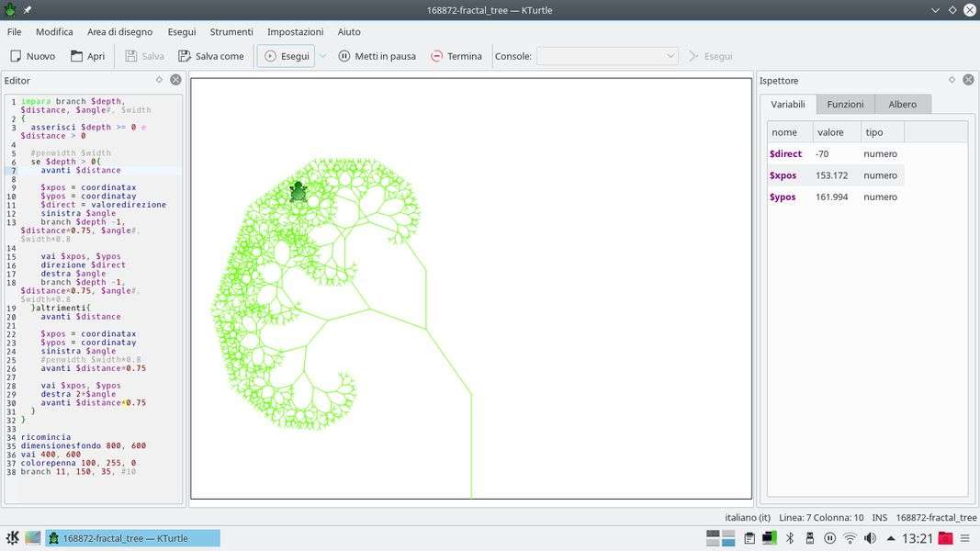
Task: Open a file with Apri
Action: point(86,56)
